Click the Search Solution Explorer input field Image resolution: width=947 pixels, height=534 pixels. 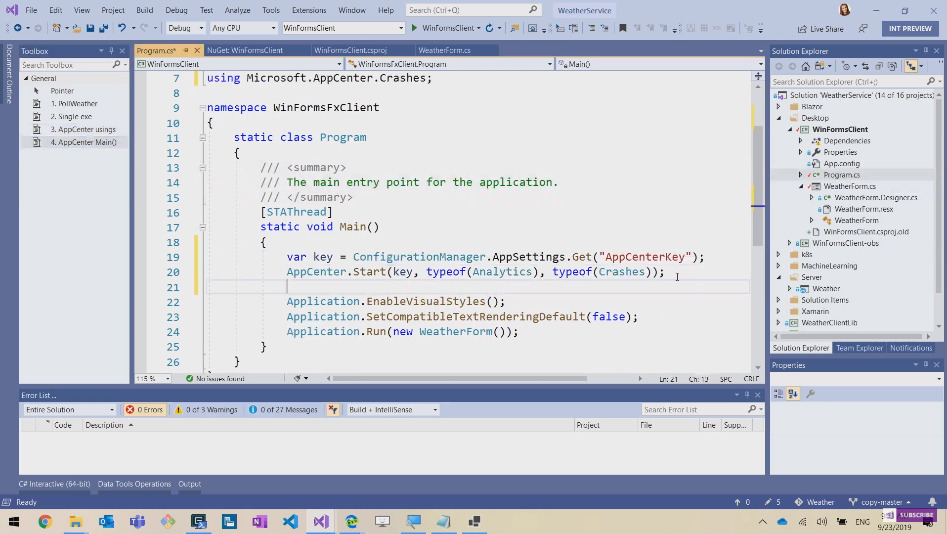[x=848, y=82]
